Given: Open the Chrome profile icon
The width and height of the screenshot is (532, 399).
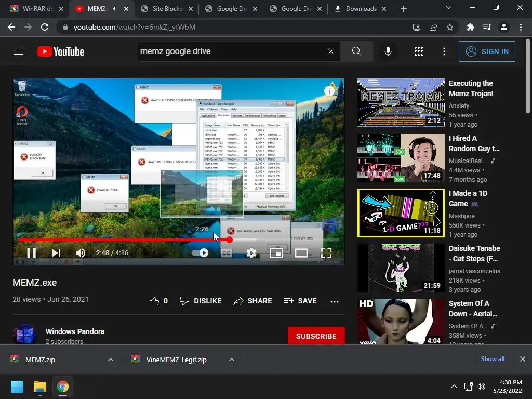Looking at the screenshot, I should (504, 27).
